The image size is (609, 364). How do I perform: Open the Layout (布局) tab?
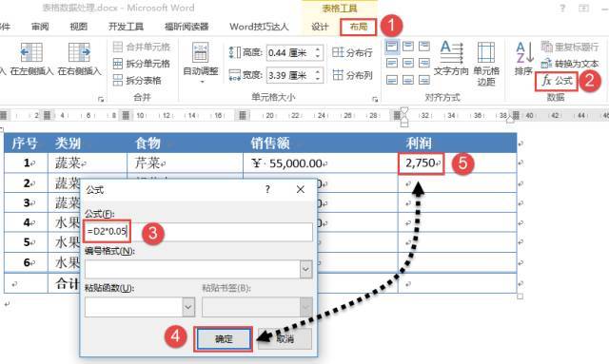pos(359,27)
